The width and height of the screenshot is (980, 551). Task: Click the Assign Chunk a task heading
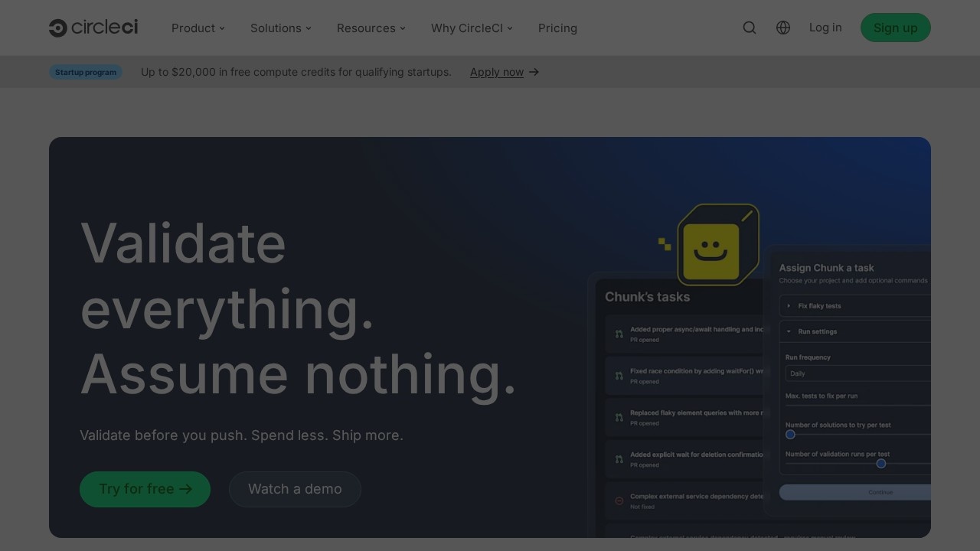click(x=826, y=268)
